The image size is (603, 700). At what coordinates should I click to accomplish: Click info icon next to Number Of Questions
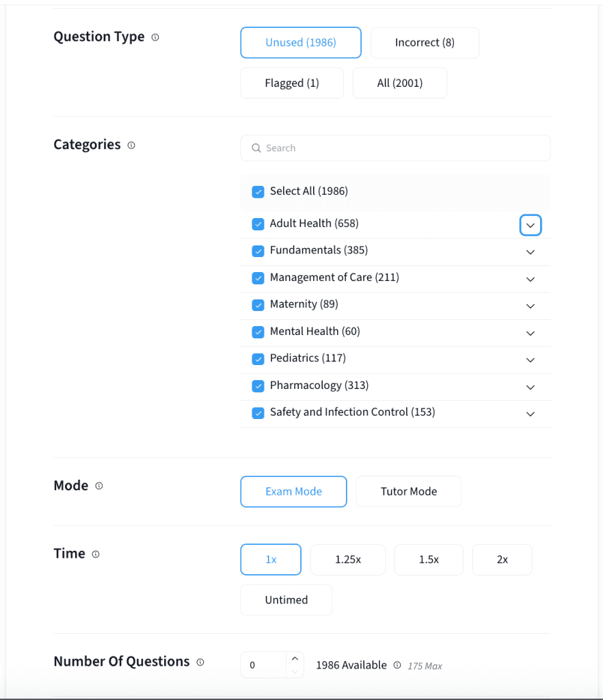tap(200, 662)
